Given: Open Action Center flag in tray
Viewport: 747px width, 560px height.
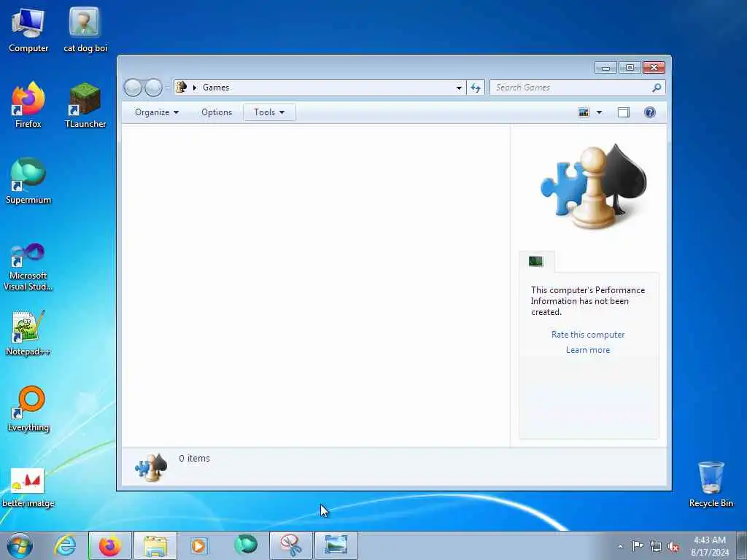Looking at the screenshot, I should click(x=637, y=545).
